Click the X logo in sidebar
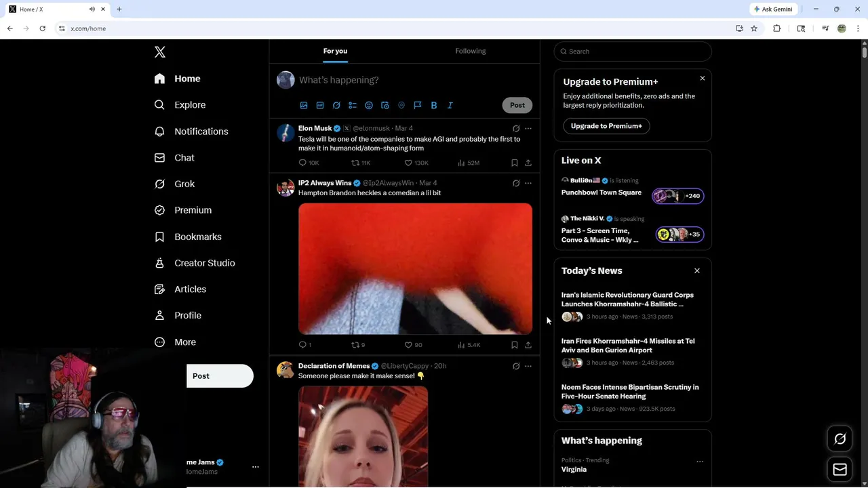Image resolution: width=868 pixels, height=488 pixels. point(160,52)
